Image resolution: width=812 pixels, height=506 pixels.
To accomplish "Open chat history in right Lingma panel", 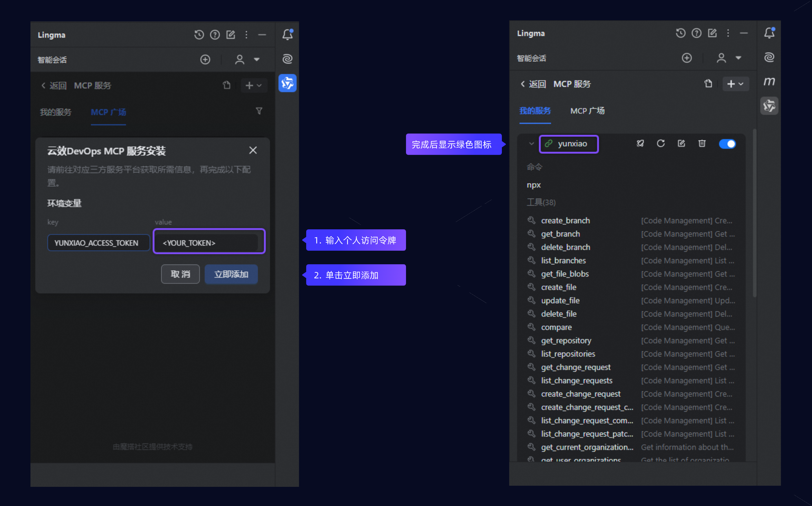I will pyautogui.click(x=680, y=33).
